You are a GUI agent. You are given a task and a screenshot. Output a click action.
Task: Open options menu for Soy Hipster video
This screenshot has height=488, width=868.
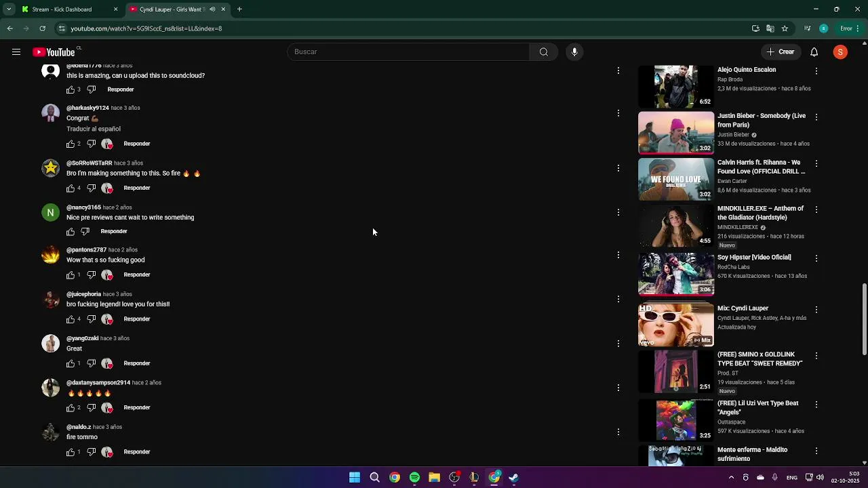click(816, 258)
